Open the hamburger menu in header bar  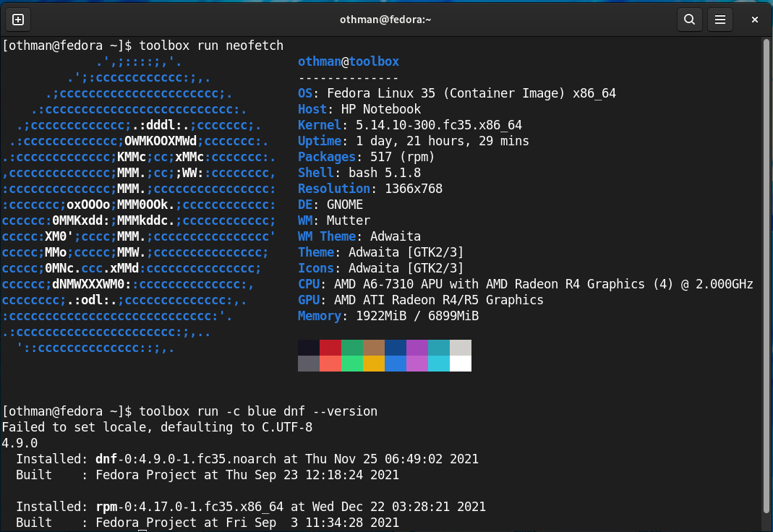719,20
